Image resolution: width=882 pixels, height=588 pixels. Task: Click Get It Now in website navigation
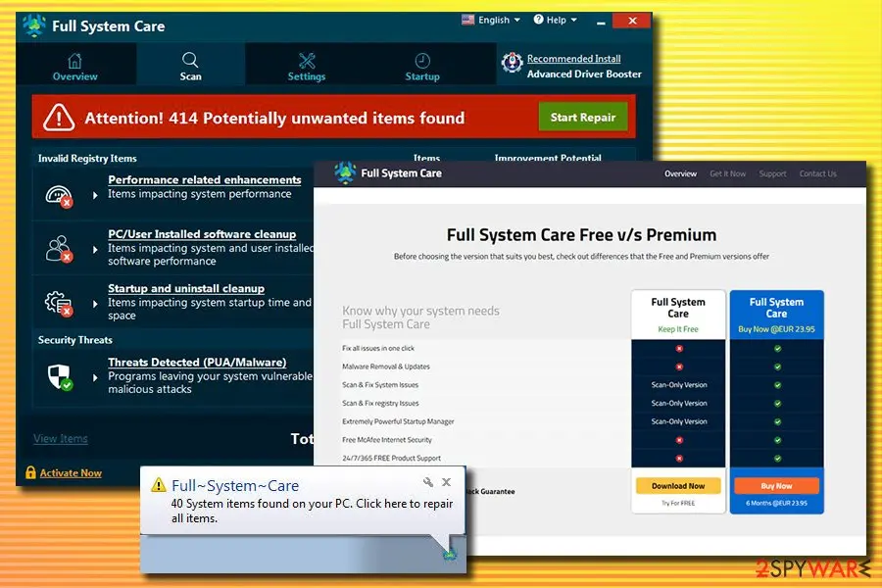[x=727, y=173]
